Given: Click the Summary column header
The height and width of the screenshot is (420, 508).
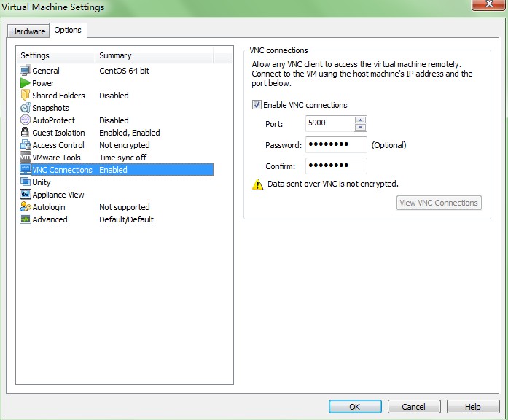Looking at the screenshot, I should (155, 55).
